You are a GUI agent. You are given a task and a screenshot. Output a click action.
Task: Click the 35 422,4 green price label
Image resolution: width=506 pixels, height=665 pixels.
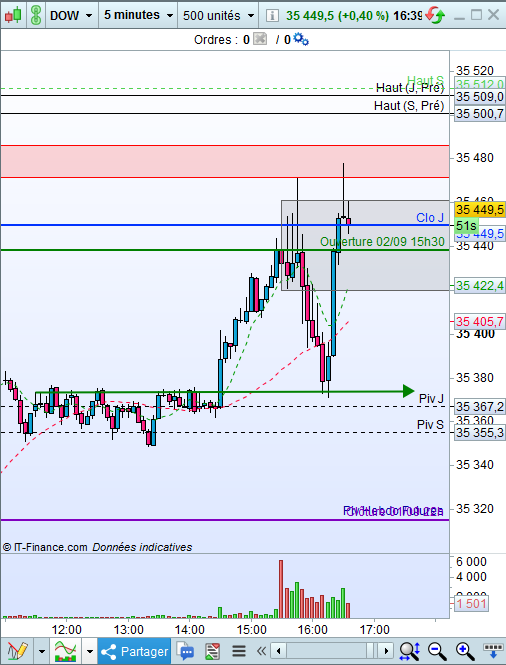(x=480, y=286)
